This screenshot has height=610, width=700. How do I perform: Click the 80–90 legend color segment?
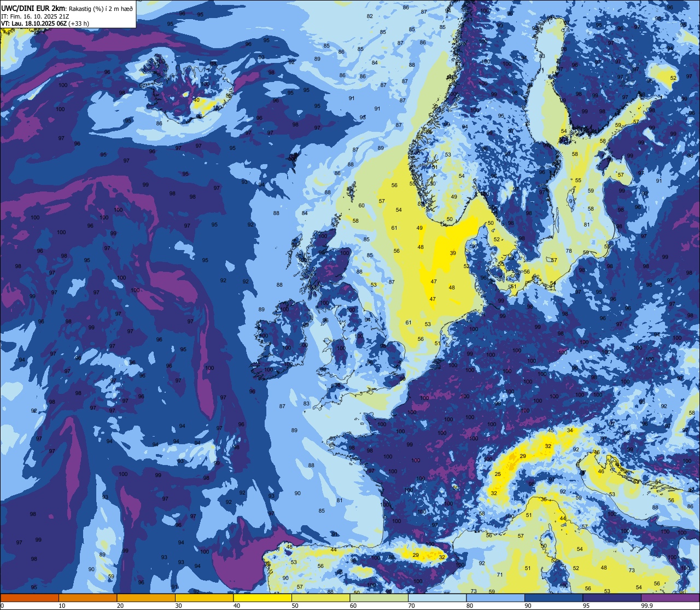click(x=495, y=597)
